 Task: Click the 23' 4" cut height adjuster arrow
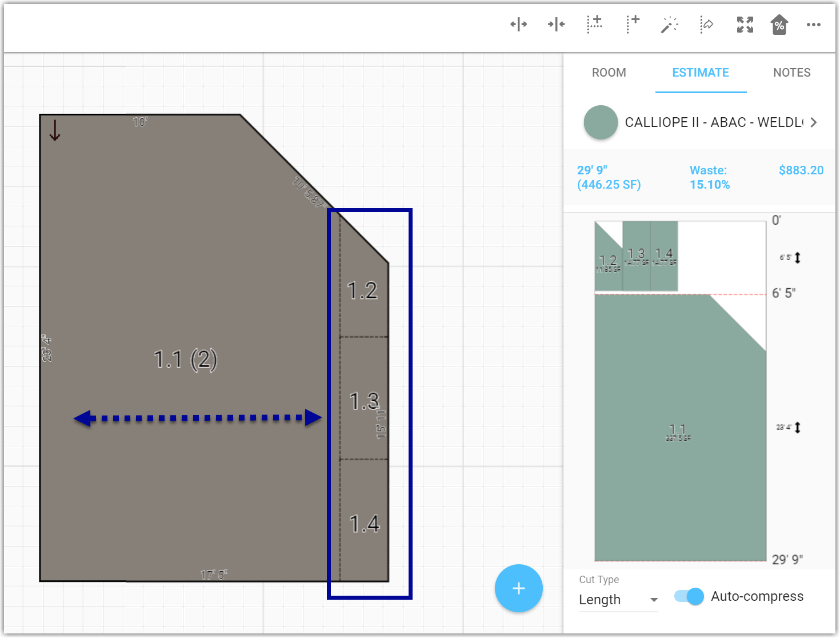[x=798, y=428]
